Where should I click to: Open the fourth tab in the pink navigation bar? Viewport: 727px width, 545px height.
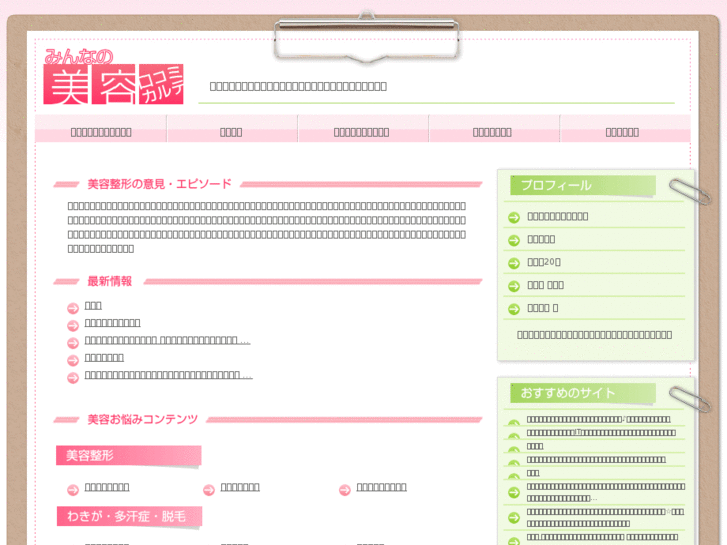pyautogui.click(x=493, y=129)
